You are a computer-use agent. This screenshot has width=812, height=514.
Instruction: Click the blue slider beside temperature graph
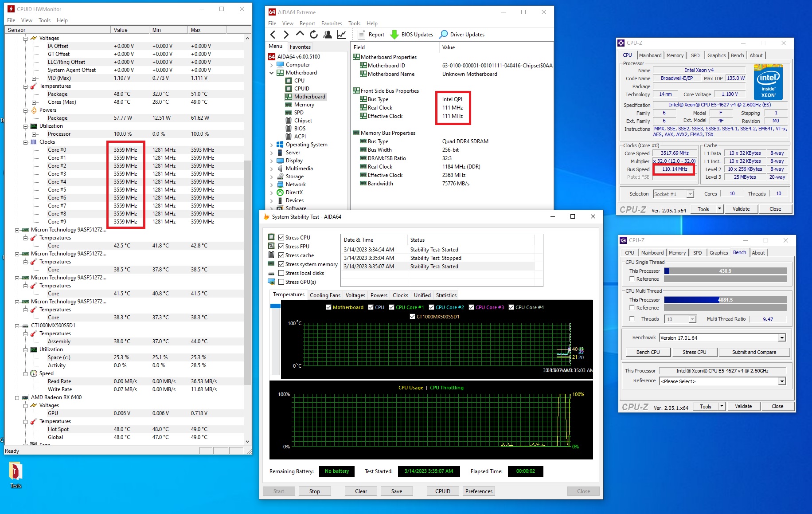[275, 306]
